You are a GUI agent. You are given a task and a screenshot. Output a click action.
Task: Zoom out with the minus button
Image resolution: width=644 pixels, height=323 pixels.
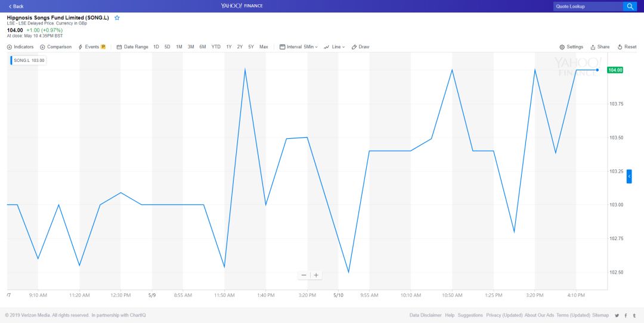pos(304,275)
